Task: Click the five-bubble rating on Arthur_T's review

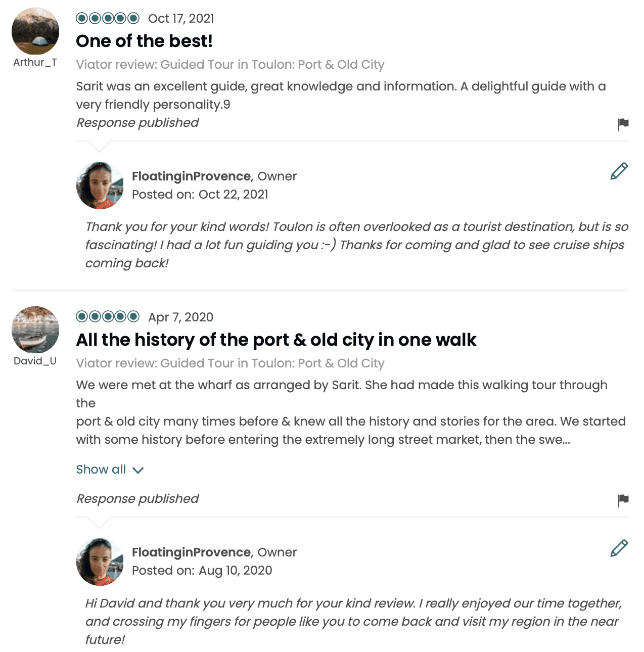Action: (x=108, y=19)
